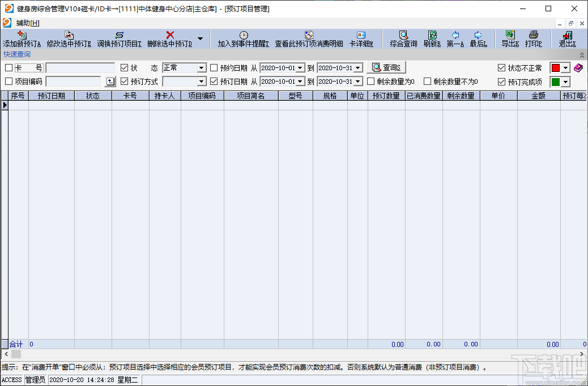Open the Booking Date end date picker
The image size is (588, 386).
click(358, 82)
